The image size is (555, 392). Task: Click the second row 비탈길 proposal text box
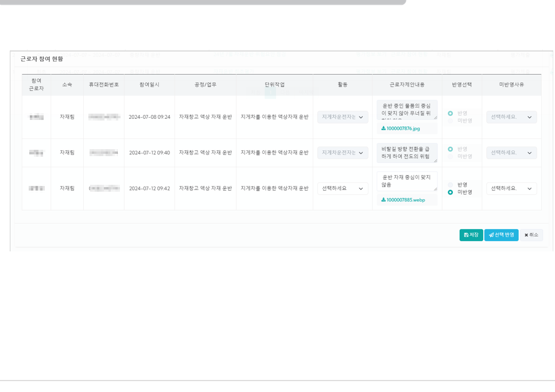(406, 153)
